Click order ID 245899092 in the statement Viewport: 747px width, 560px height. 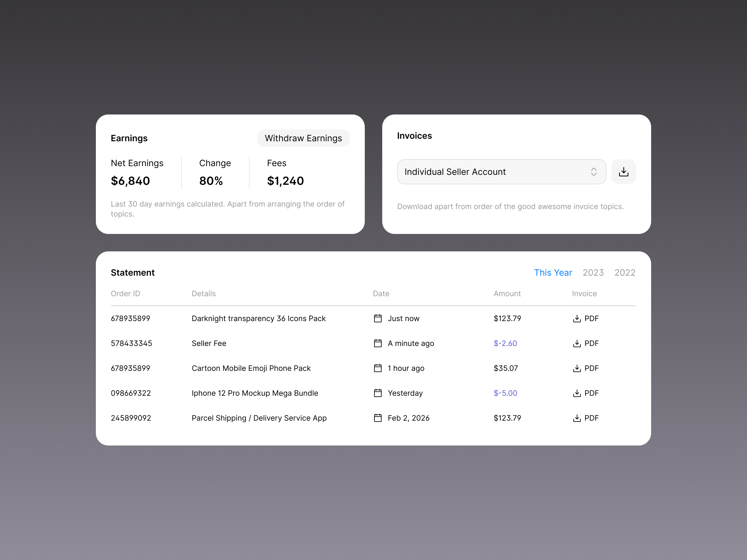tap(131, 418)
